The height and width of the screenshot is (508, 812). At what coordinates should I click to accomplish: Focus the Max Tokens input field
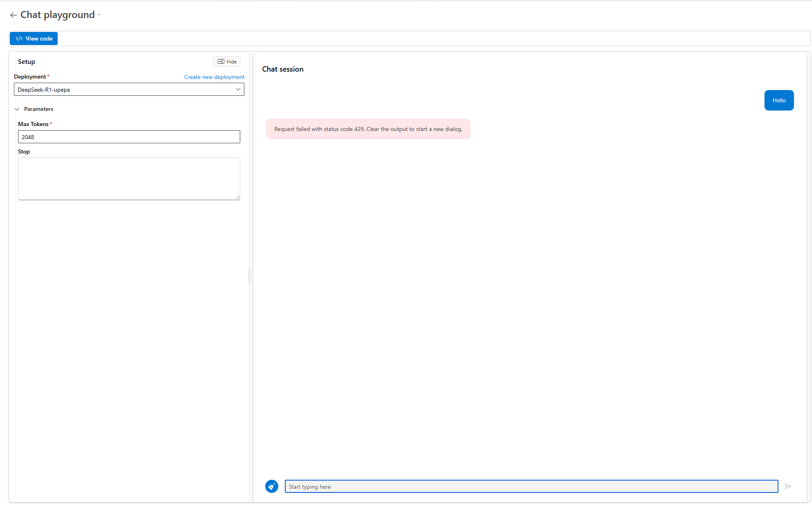(x=129, y=137)
